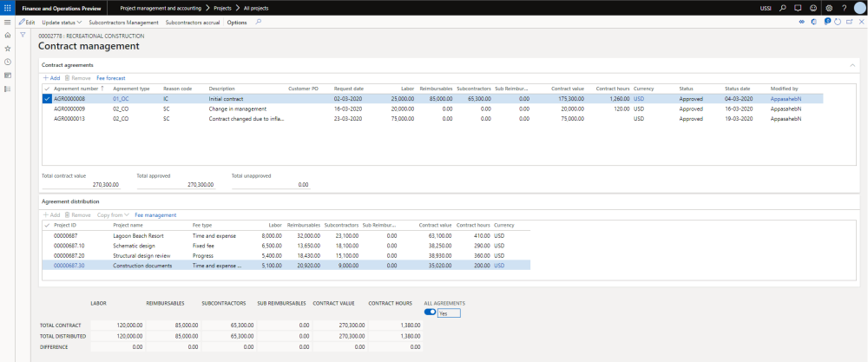Click the Fee forecast button

110,78
